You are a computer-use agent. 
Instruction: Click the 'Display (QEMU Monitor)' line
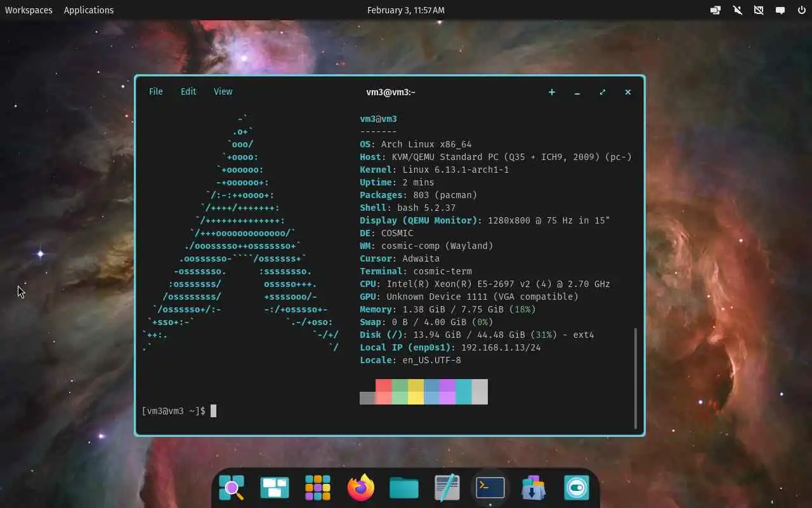point(485,220)
